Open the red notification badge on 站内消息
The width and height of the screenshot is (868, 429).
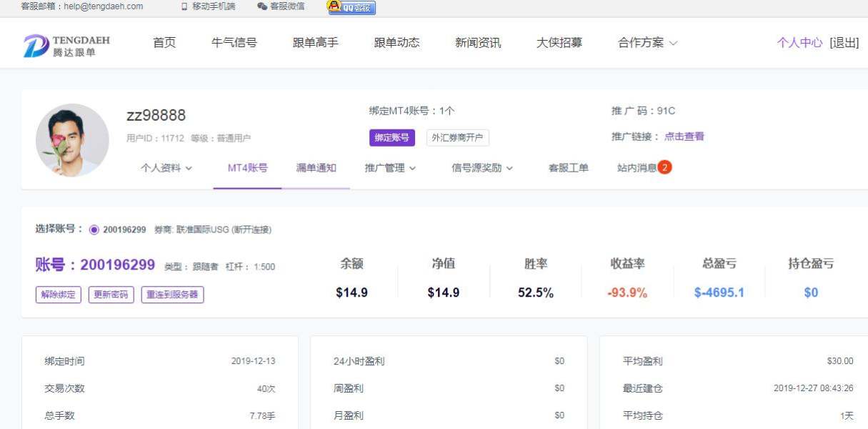point(664,168)
